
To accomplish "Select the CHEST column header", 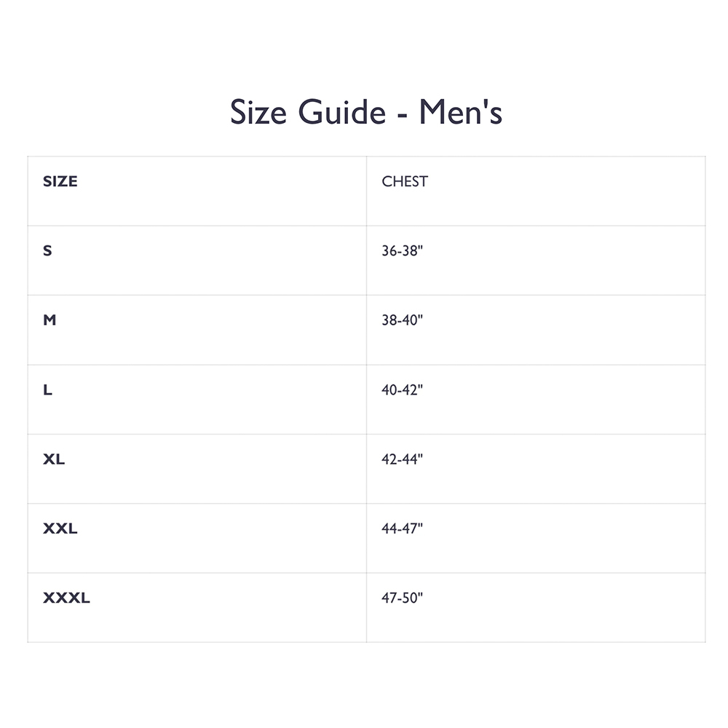I will click(404, 181).
